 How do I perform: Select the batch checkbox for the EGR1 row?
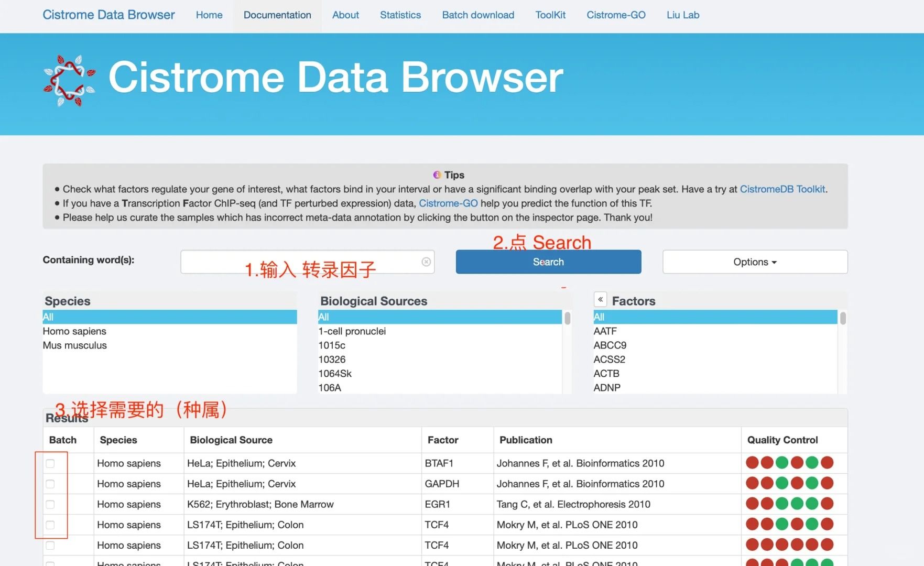(50, 504)
